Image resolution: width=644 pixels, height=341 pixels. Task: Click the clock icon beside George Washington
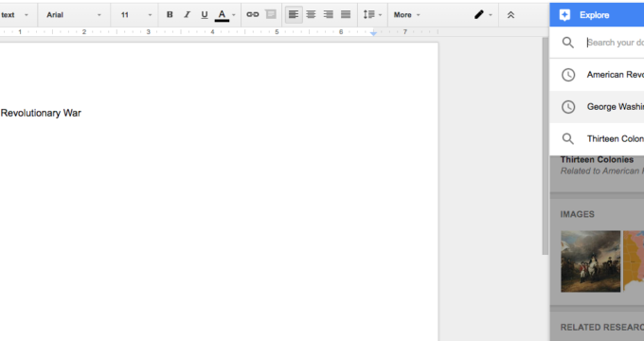pyautogui.click(x=568, y=107)
